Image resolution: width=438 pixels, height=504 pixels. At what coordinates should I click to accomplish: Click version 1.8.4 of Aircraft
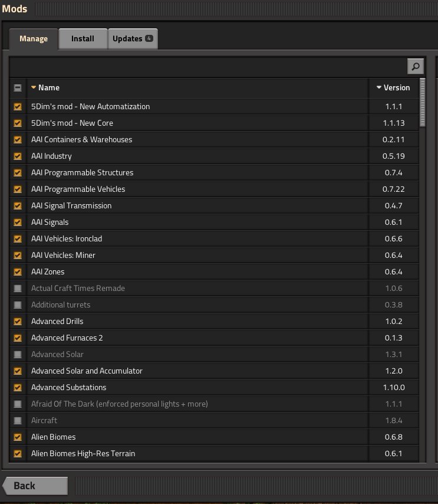(394, 420)
